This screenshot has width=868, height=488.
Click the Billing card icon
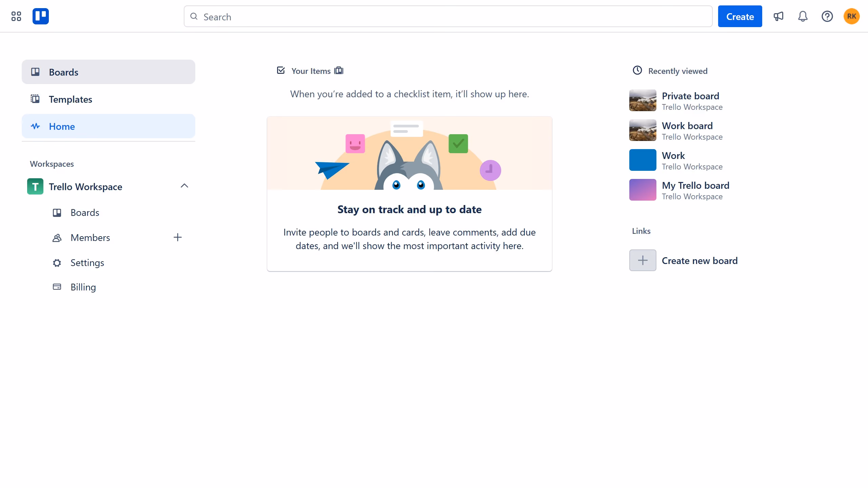click(57, 287)
